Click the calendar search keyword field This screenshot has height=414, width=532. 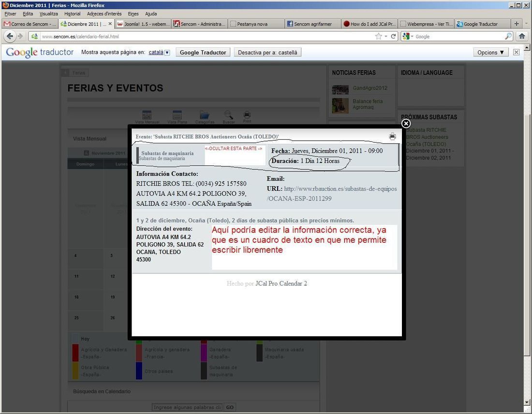tap(187, 407)
